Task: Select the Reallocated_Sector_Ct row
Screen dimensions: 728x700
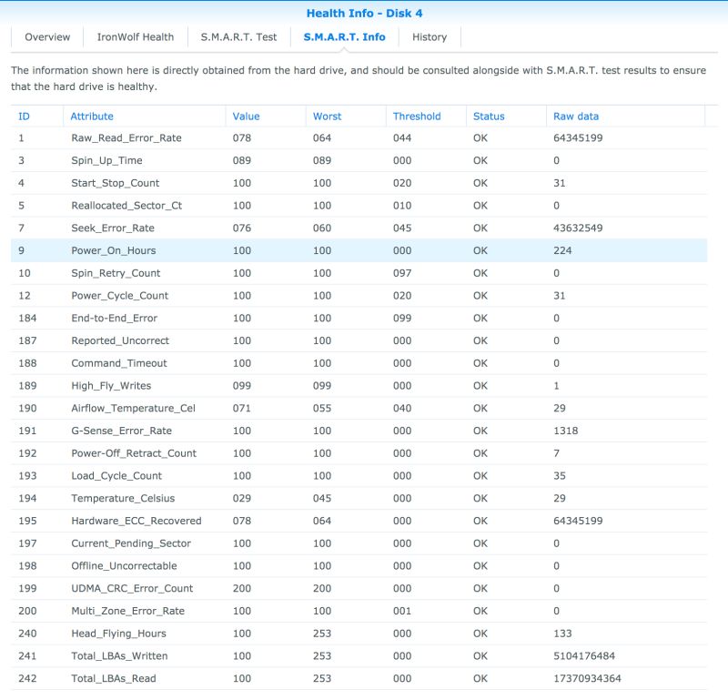Action: (x=359, y=206)
